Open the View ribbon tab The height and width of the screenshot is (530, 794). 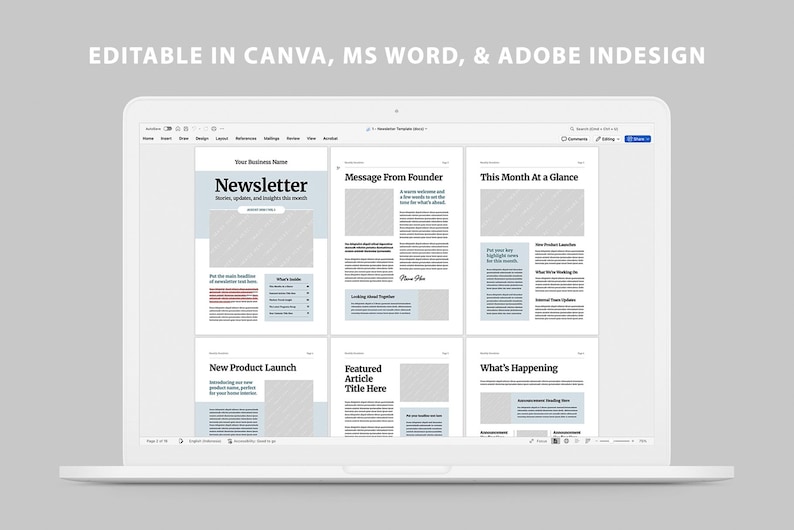click(311, 138)
